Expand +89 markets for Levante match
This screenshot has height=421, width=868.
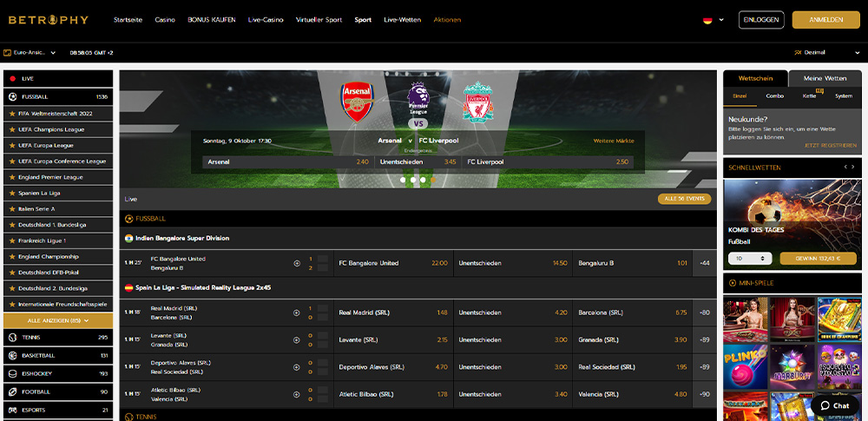click(705, 340)
